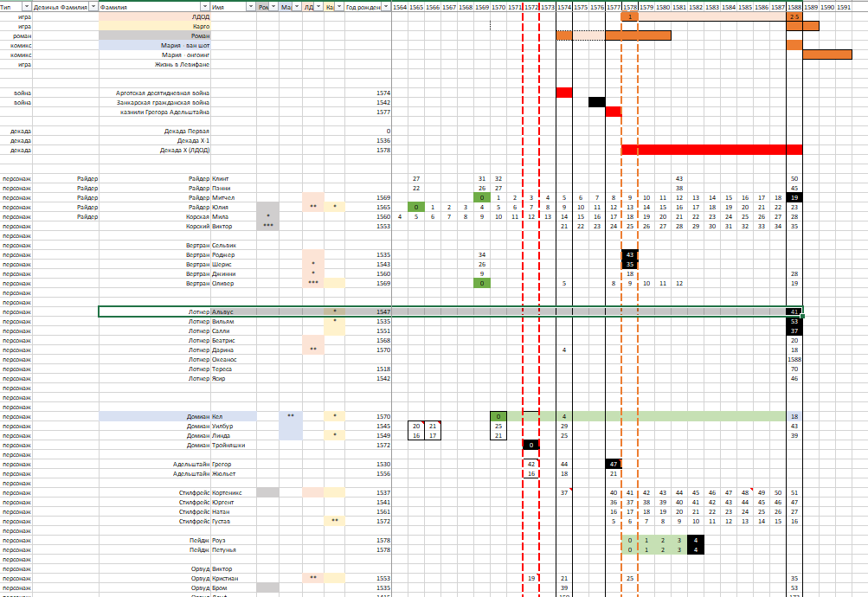Select the name cell Беатрис
Screen dimensions: 868x597
tap(234, 340)
